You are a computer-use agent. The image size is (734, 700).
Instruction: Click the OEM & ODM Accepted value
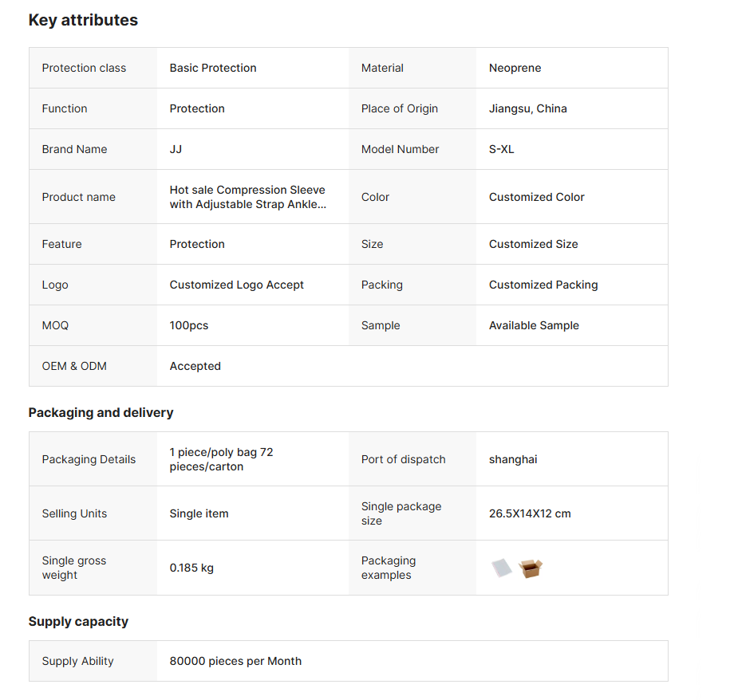click(195, 366)
